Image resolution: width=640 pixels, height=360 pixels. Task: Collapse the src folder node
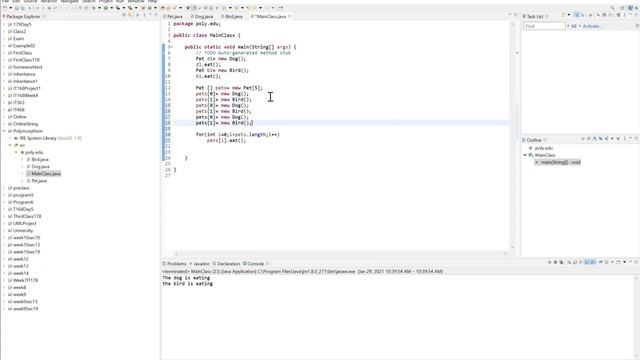click(x=10, y=145)
